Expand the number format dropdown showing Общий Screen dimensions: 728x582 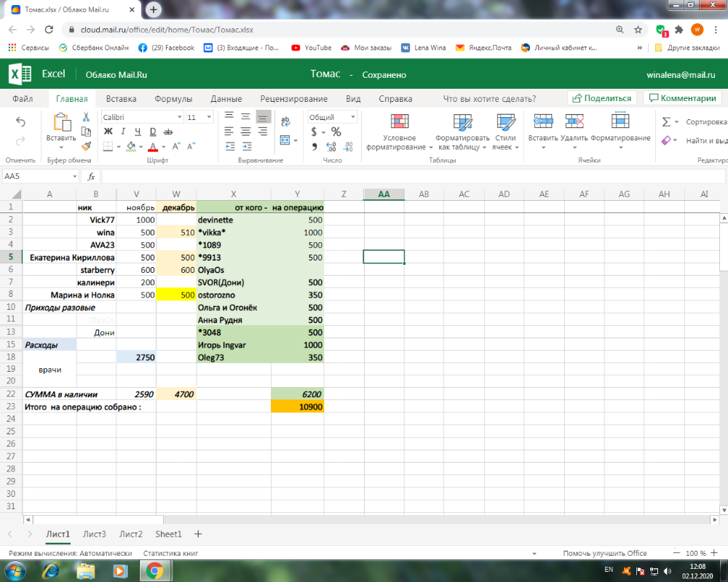coord(352,116)
